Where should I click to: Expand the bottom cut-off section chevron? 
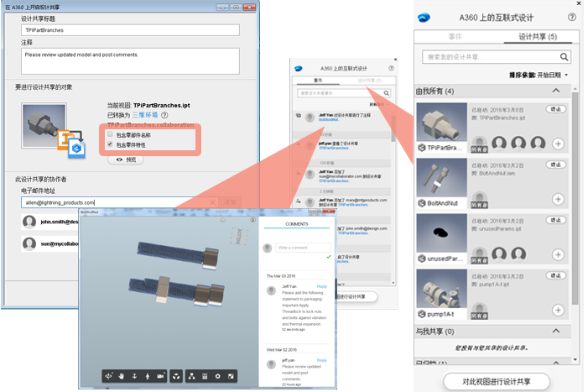pos(556,363)
